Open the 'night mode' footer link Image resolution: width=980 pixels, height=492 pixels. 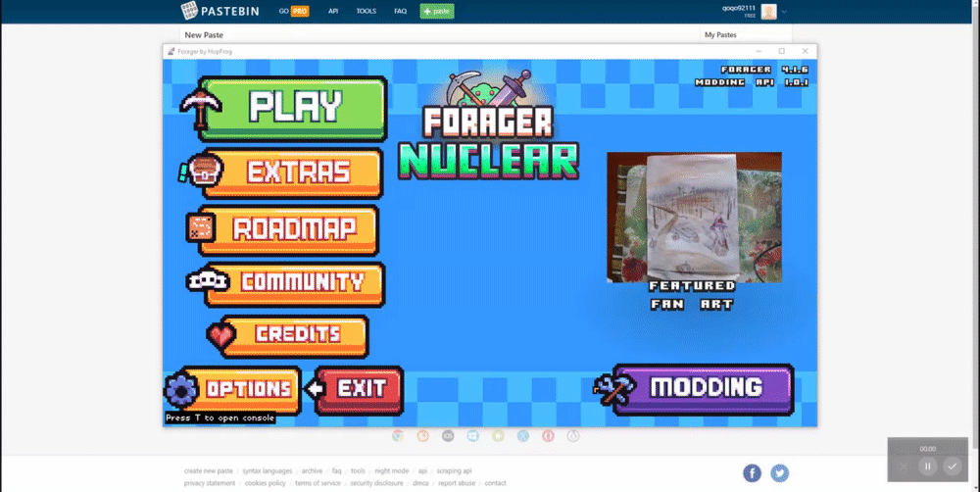(392, 470)
